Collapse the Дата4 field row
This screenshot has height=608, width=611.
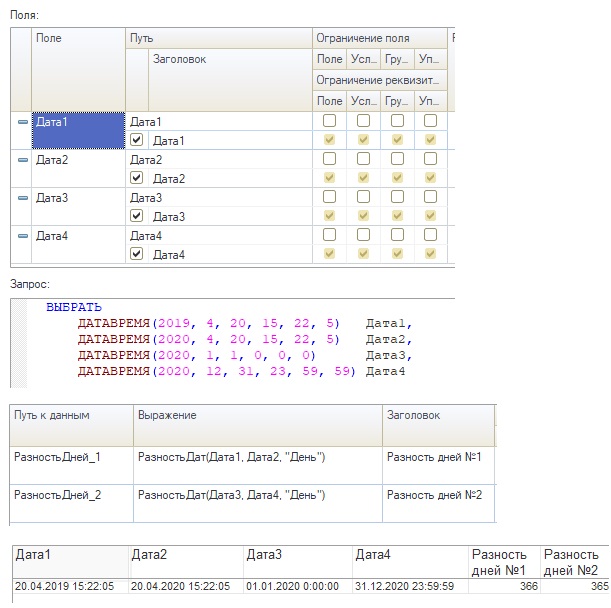pyautogui.click(x=23, y=236)
